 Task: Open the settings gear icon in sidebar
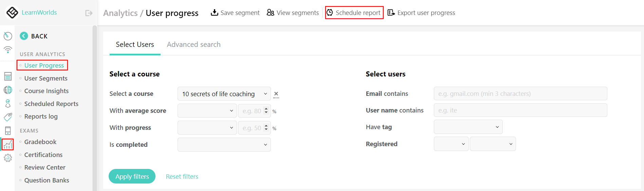pos(8,158)
